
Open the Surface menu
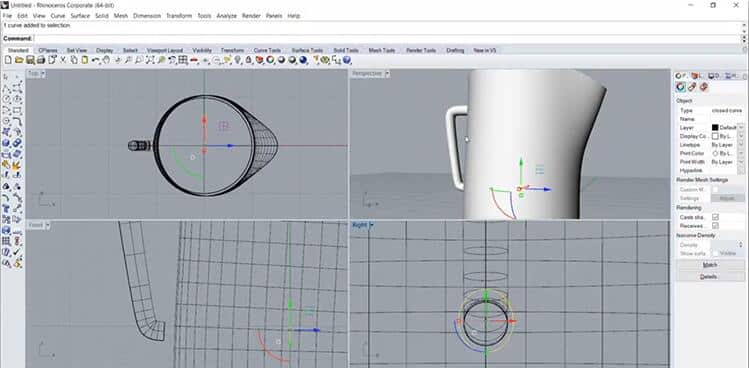80,16
